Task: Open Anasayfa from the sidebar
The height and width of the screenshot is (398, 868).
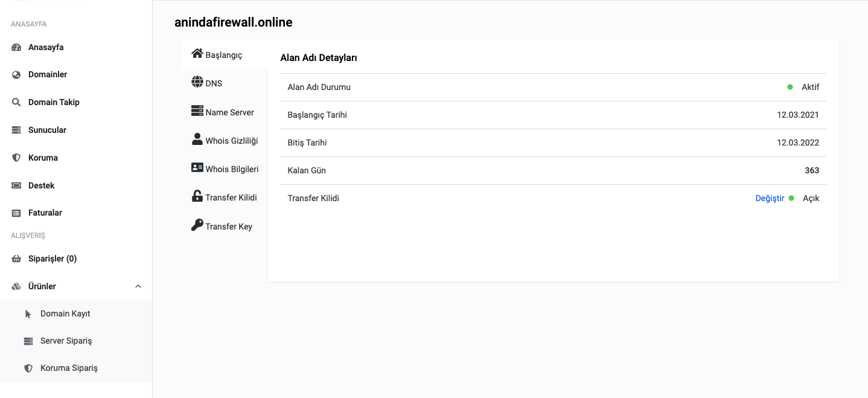Action: pyautogui.click(x=46, y=47)
